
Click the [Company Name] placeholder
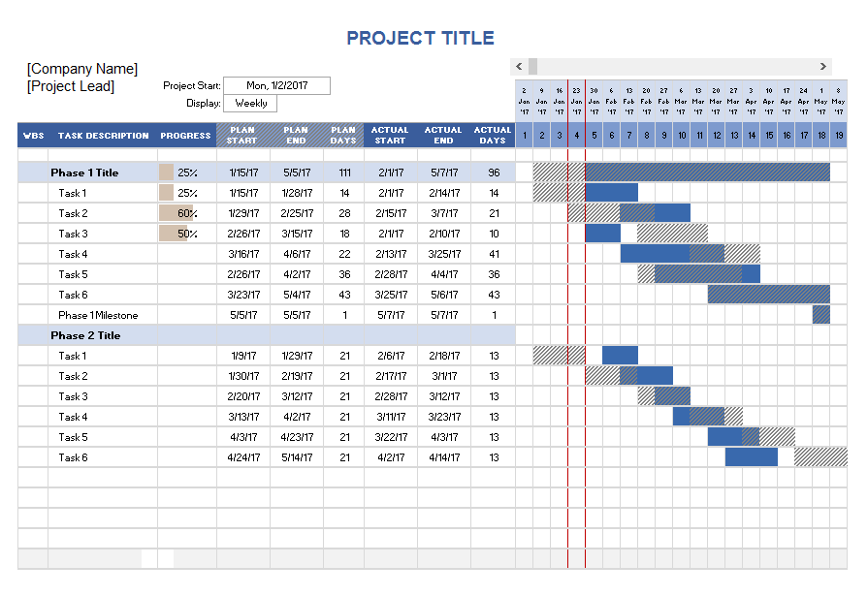click(82, 69)
